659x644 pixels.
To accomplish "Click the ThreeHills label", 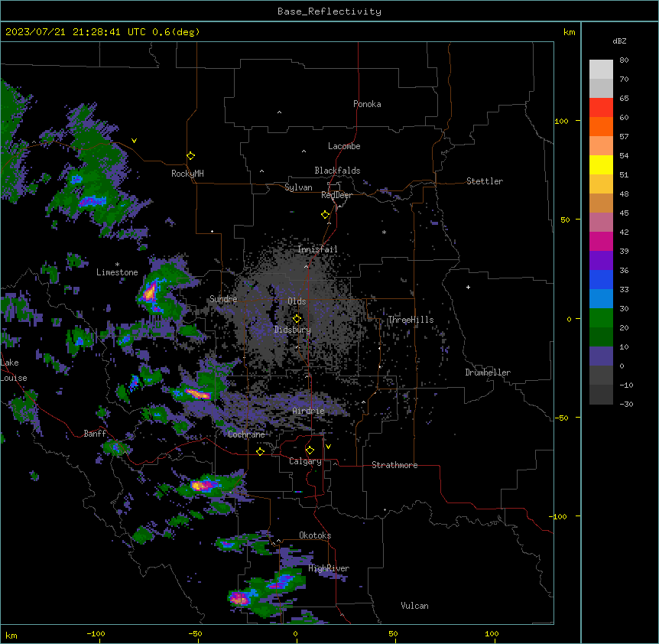I will click(411, 320).
